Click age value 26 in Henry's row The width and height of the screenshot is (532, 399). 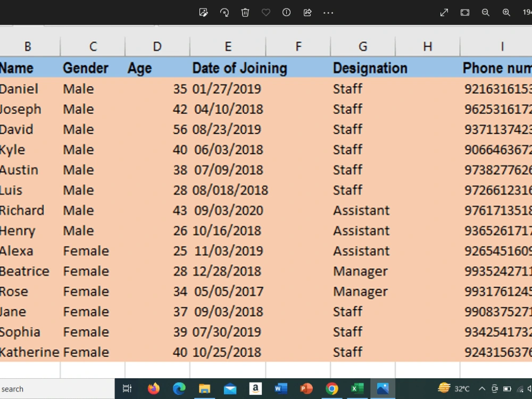pos(180,231)
